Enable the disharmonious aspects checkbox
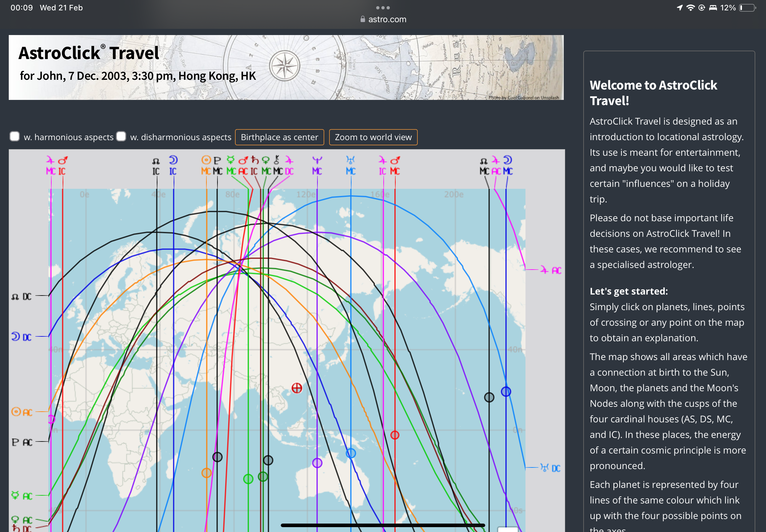The width and height of the screenshot is (766, 532). click(x=121, y=137)
